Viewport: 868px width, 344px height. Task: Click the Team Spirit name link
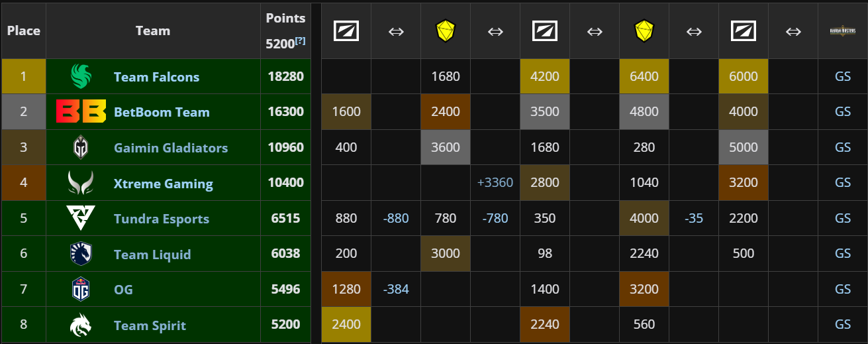pyautogui.click(x=150, y=325)
